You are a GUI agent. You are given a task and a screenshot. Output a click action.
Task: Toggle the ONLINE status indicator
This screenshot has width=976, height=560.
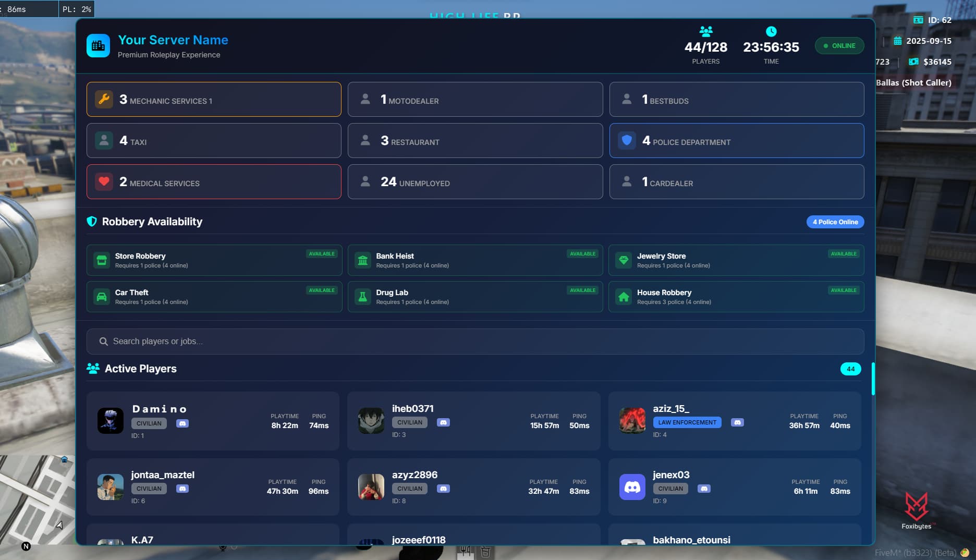point(839,45)
